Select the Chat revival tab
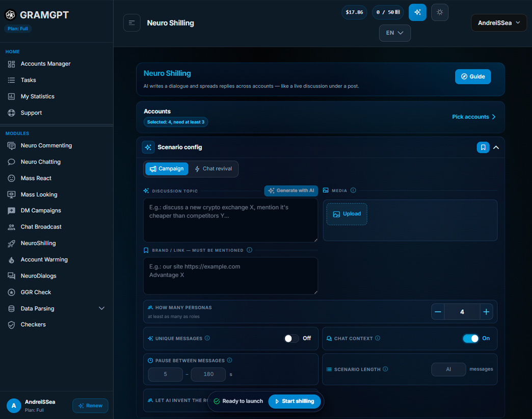 (x=214, y=169)
